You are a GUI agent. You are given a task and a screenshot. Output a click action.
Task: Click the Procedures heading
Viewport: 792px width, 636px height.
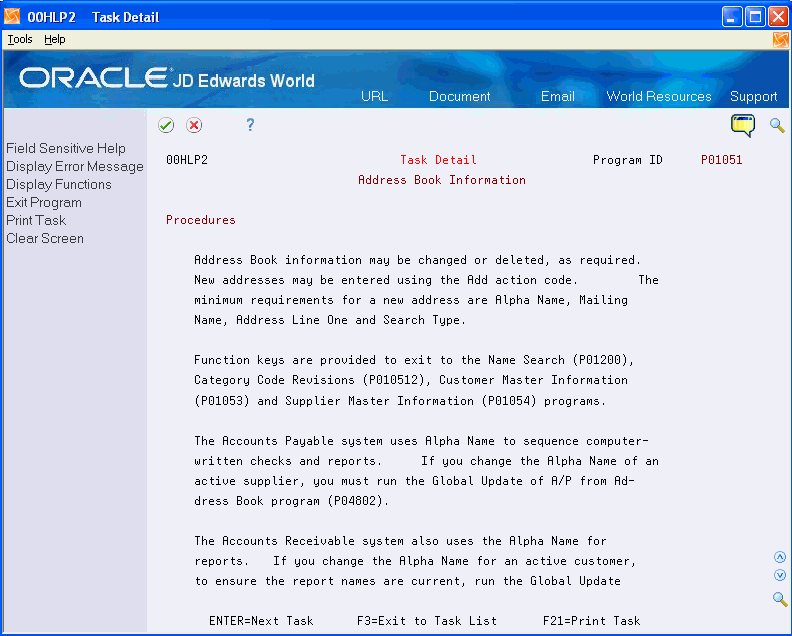(201, 220)
